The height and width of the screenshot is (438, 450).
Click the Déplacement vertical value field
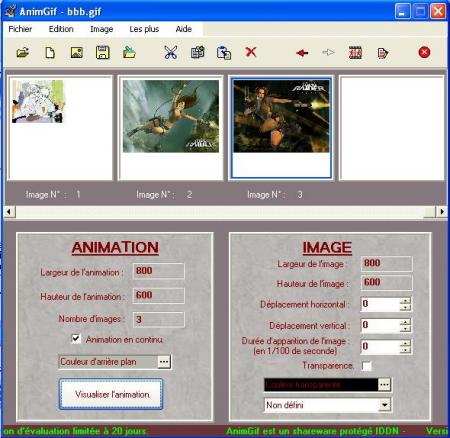click(380, 325)
